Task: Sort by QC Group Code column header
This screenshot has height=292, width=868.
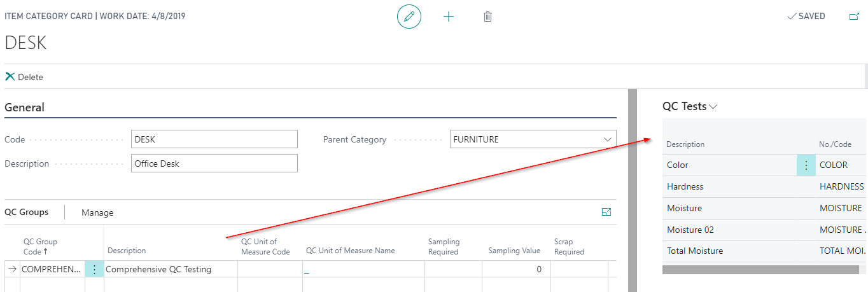Action: point(41,246)
